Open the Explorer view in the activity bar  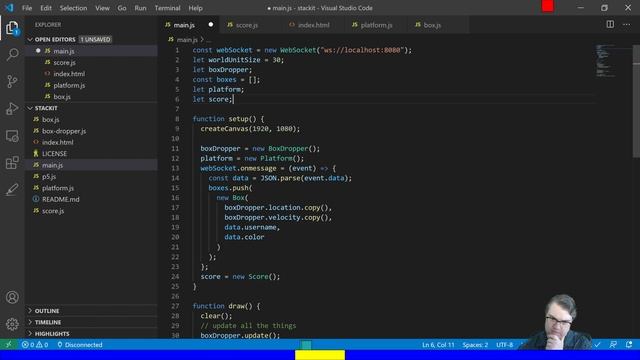pos(12,28)
